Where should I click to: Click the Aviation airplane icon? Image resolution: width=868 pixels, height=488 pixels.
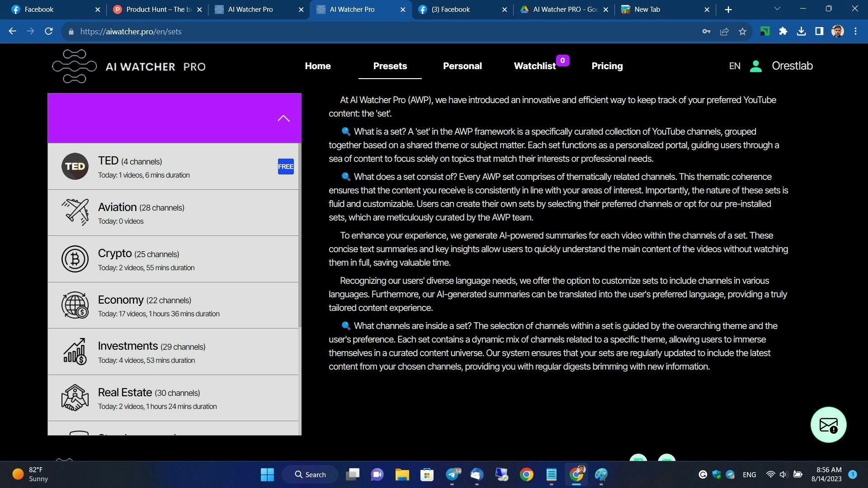pyautogui.click(x=75, y=212)
